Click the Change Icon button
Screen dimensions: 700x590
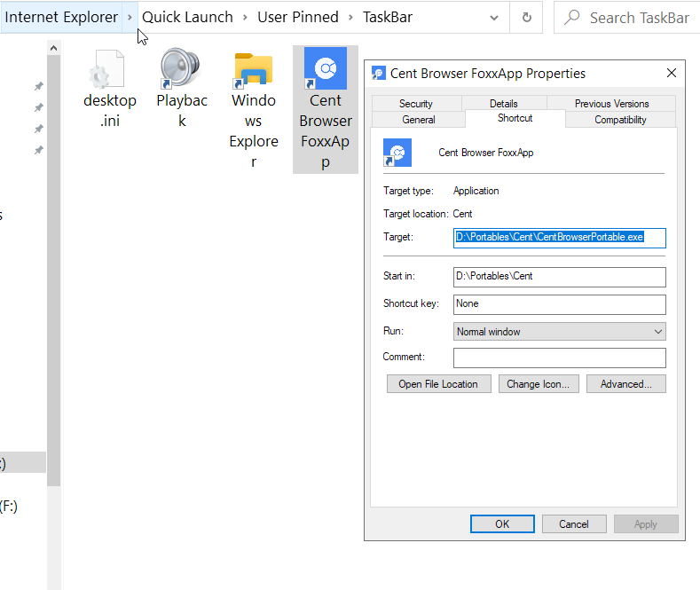(539, 384)
